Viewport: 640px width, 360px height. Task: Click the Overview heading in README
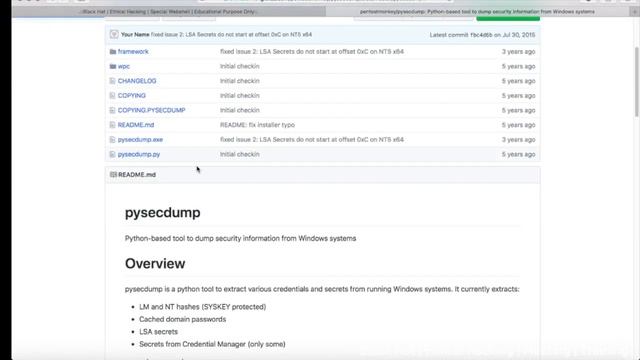pyautogui.click(x=155, y=264)
